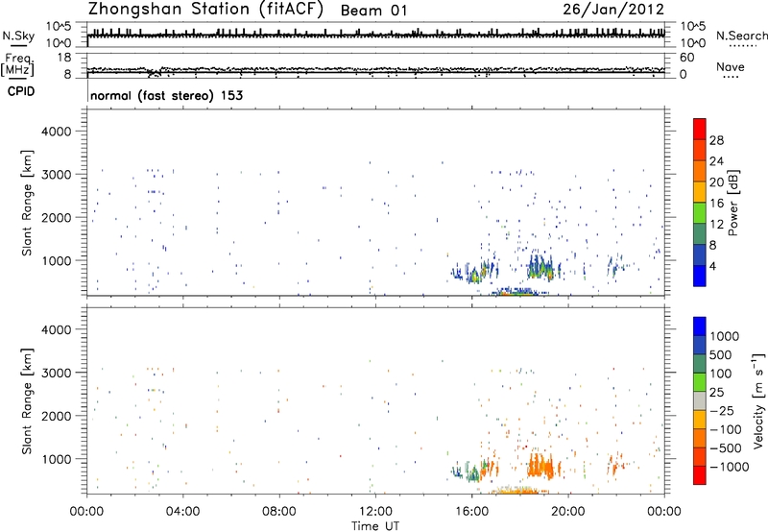The image size is (768, 532).
Task: Click the green velocity echo patch near 16:00
Action: pos(473,473)
